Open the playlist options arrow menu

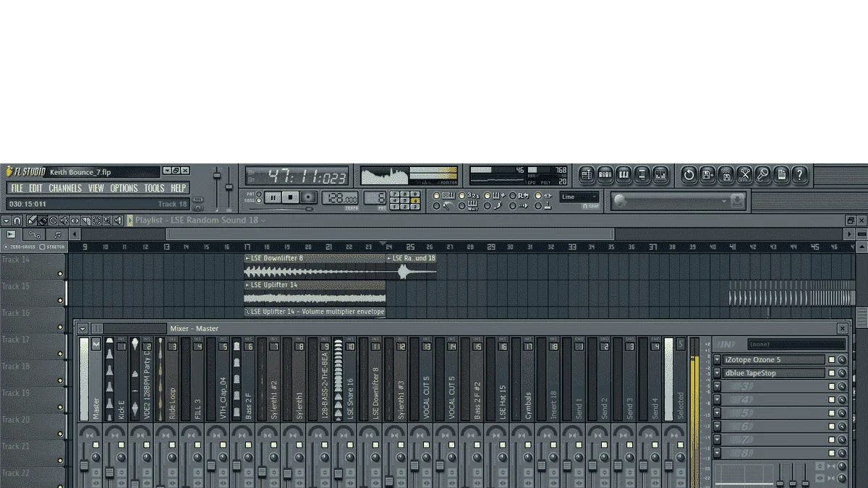tap(7, 221)
